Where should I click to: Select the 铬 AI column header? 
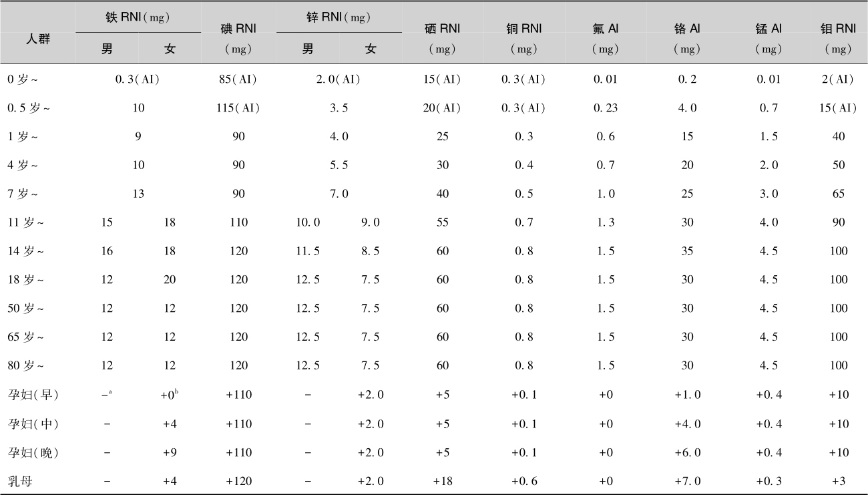coord(687,29)
